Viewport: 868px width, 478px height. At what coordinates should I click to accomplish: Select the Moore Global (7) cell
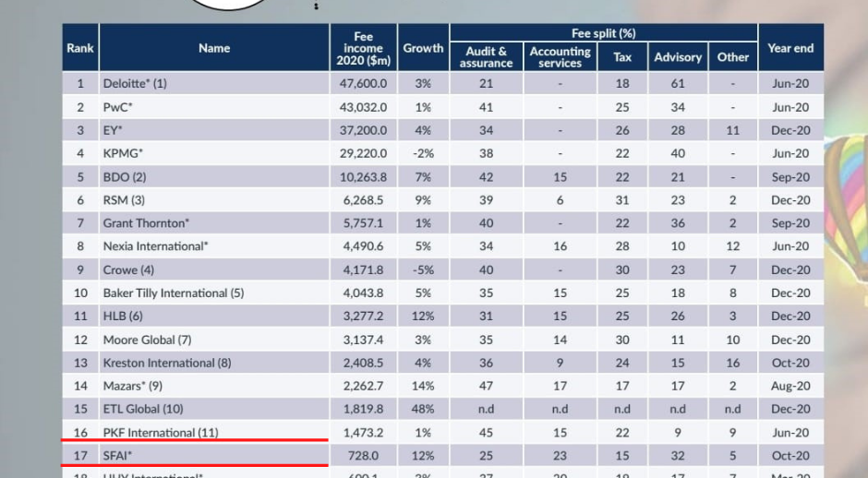214,340
